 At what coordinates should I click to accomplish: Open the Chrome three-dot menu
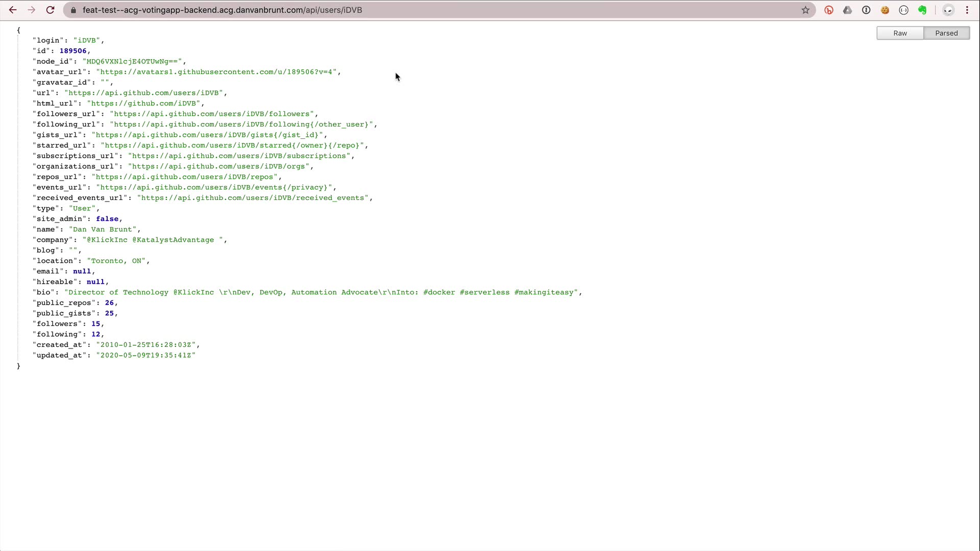click(967, 10)
